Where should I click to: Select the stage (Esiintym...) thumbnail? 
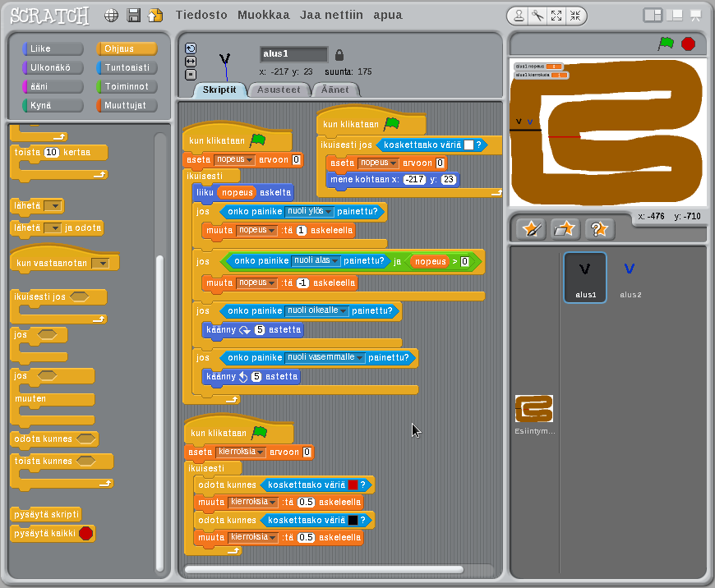[x=534, y=414]
